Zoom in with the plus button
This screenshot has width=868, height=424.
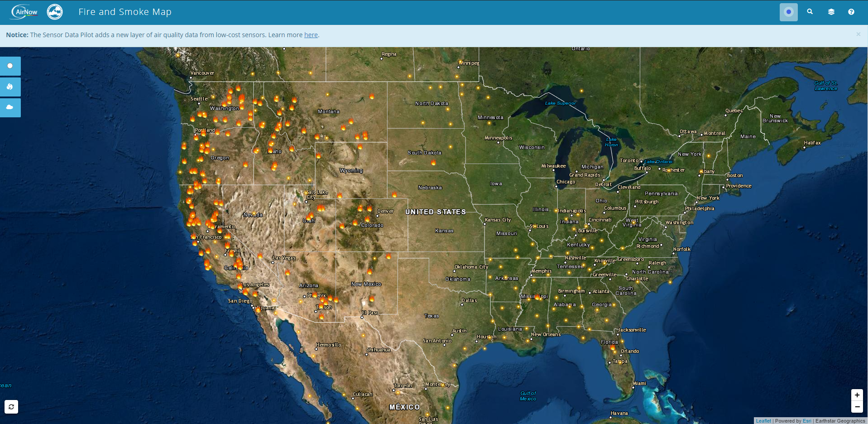(x=857, y=395)
